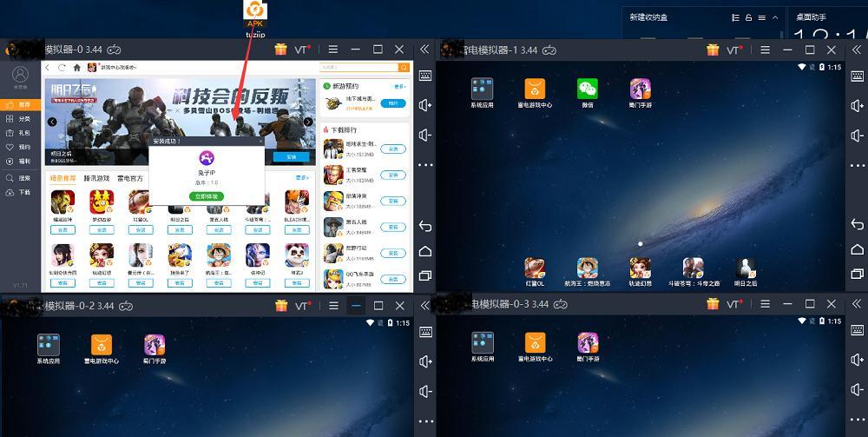This screenshot has width=868, height=437.
Task: Select 礼包 in game center sidebar
Action: point(21,133)
